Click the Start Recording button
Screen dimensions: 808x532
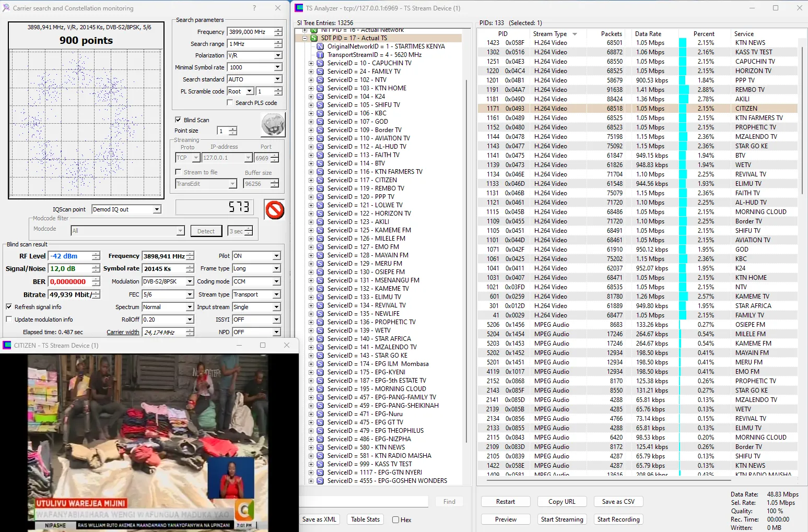[x=618, y=519]
